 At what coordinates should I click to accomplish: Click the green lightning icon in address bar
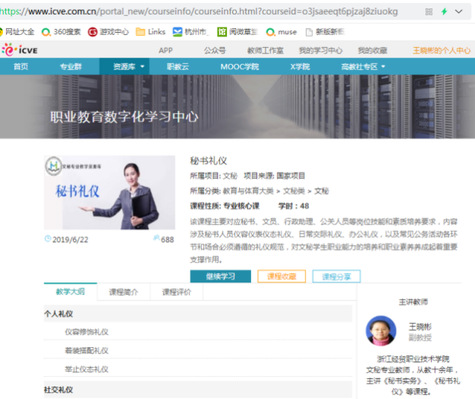444,12
